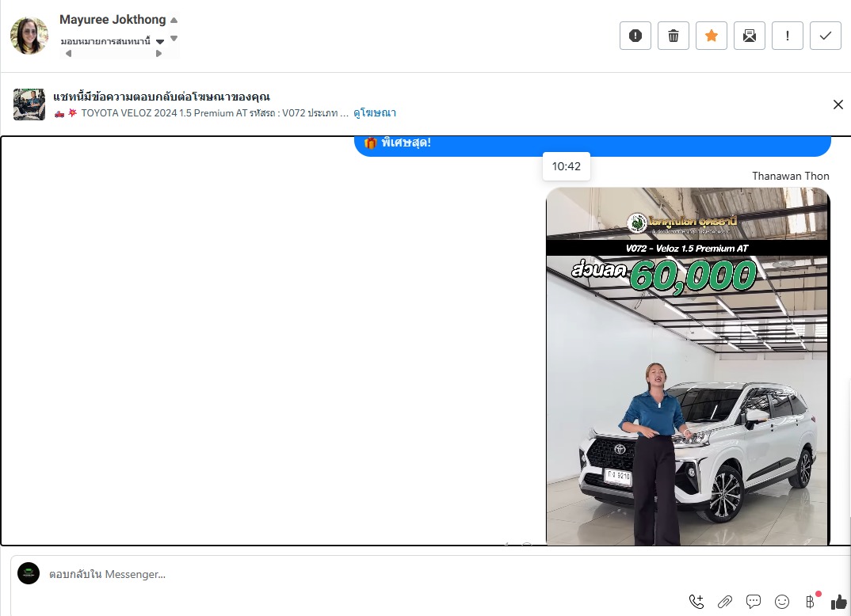Open the emoji picker

tap(781, 602)
